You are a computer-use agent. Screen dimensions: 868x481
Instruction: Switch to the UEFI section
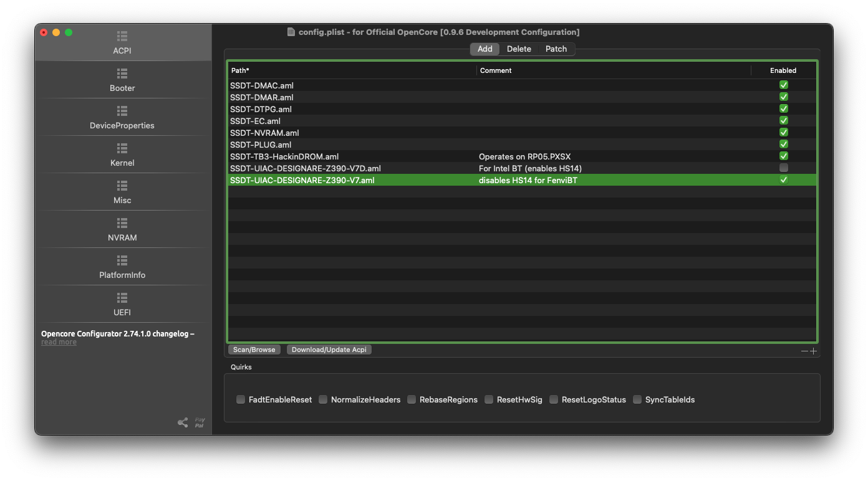(122, 304)
